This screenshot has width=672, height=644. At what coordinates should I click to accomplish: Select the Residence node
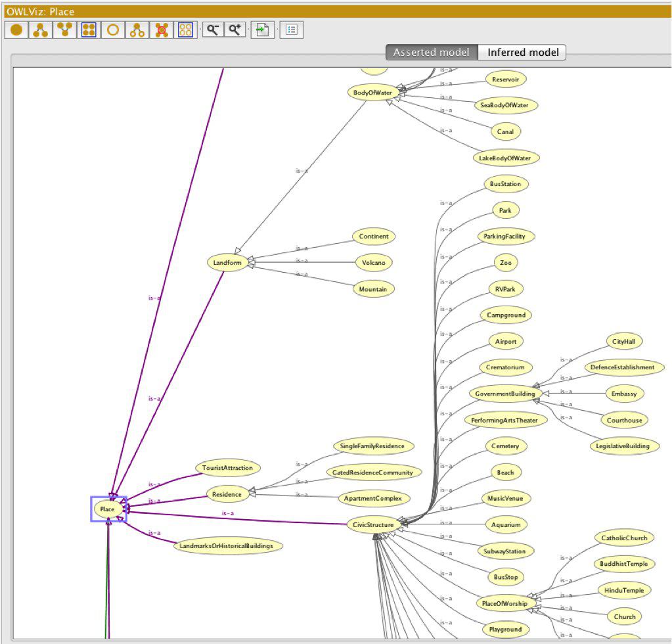click(227, 494)
